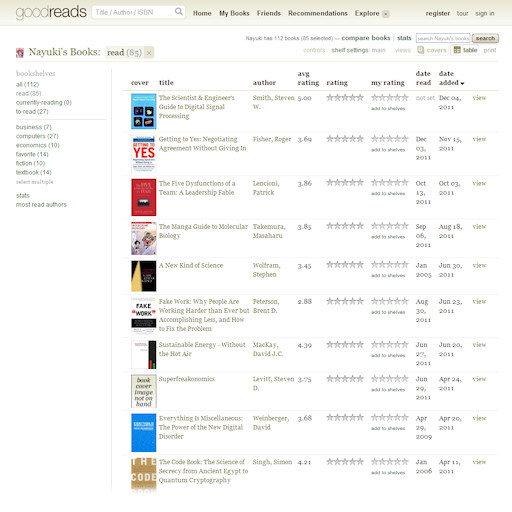This screenshot has width=512, height=512.
Task: Open author Singh, Simon
Action: coord(272,462)
